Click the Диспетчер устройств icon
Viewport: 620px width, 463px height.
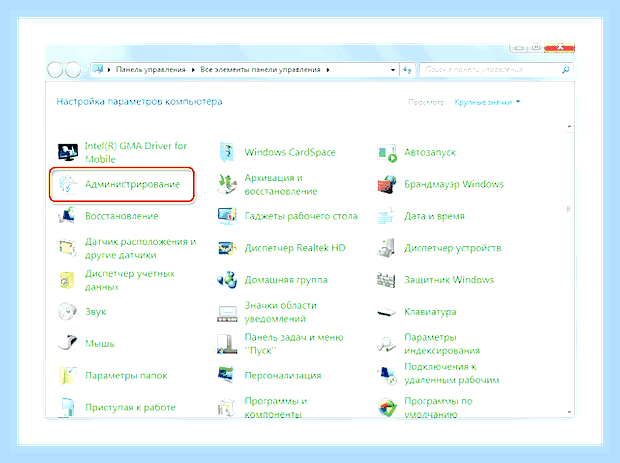click(386, 248)
